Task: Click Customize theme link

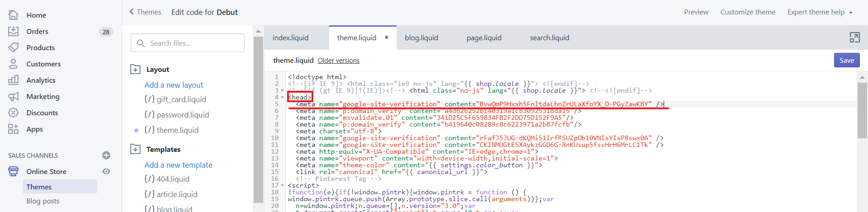Action: coord(748,12)
